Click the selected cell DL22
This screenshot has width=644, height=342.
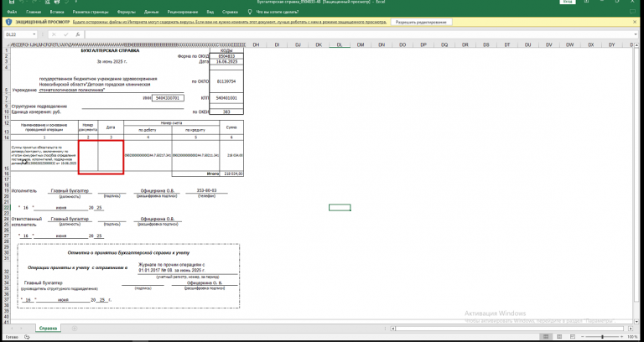tap(340, 208)
